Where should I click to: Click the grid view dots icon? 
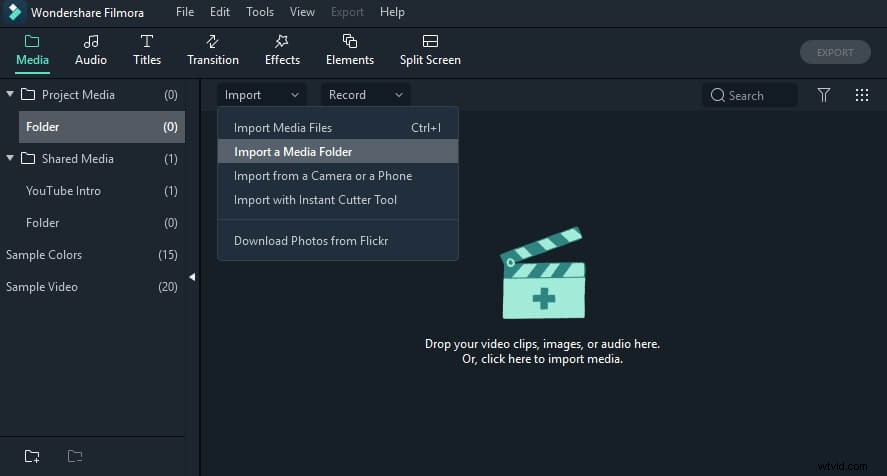862,95
